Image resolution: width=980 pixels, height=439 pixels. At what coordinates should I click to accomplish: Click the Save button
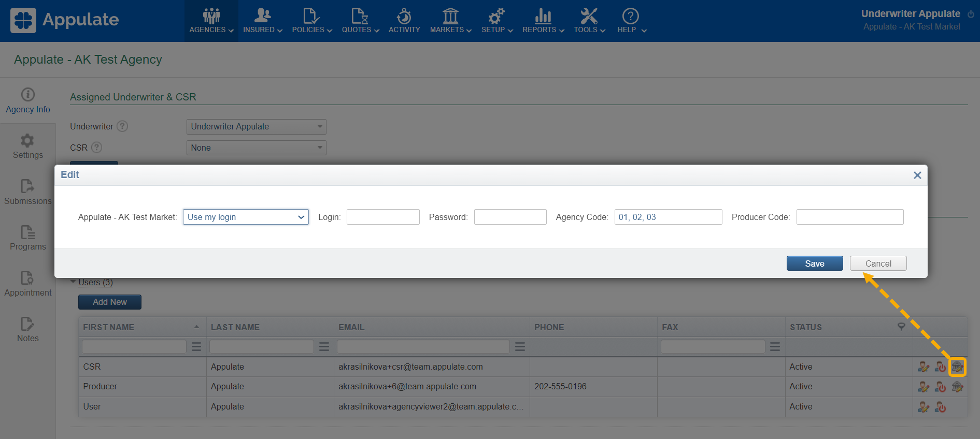[x=814, y=264]
